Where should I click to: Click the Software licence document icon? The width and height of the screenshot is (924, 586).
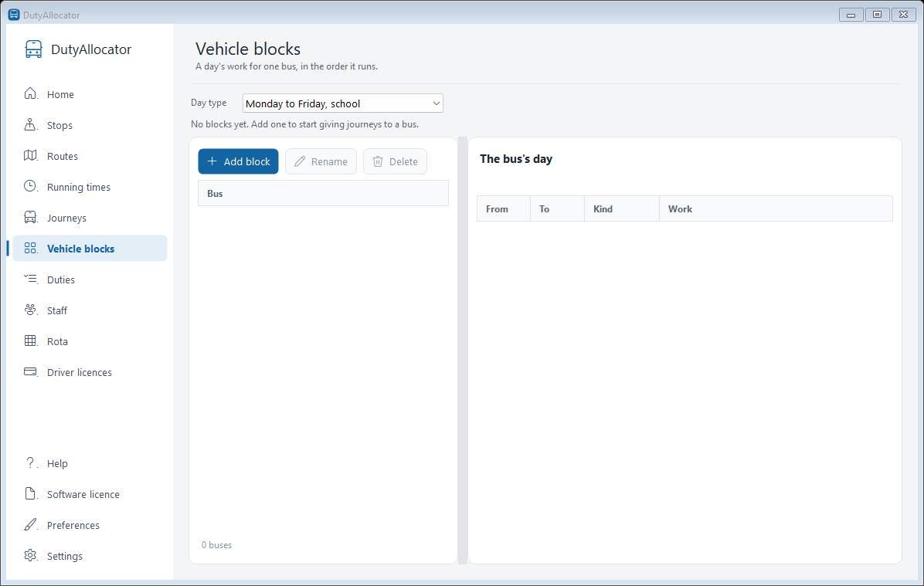(30, 493)
